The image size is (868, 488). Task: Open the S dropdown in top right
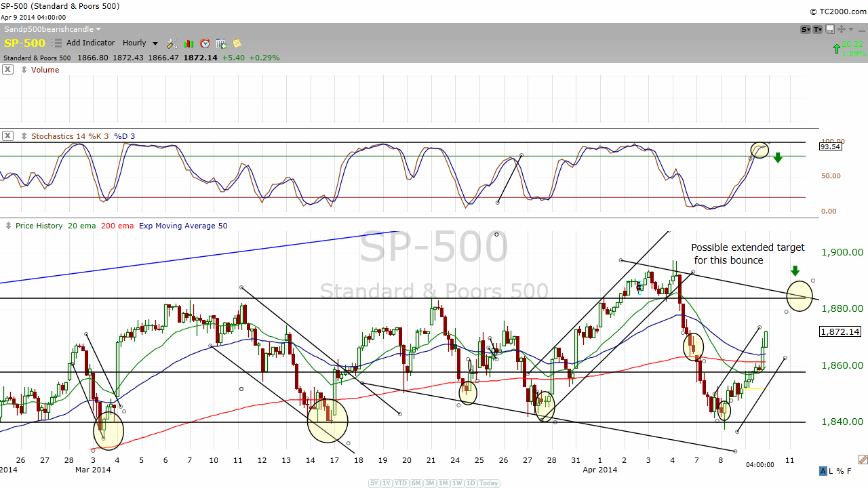(x=806, y=29)
